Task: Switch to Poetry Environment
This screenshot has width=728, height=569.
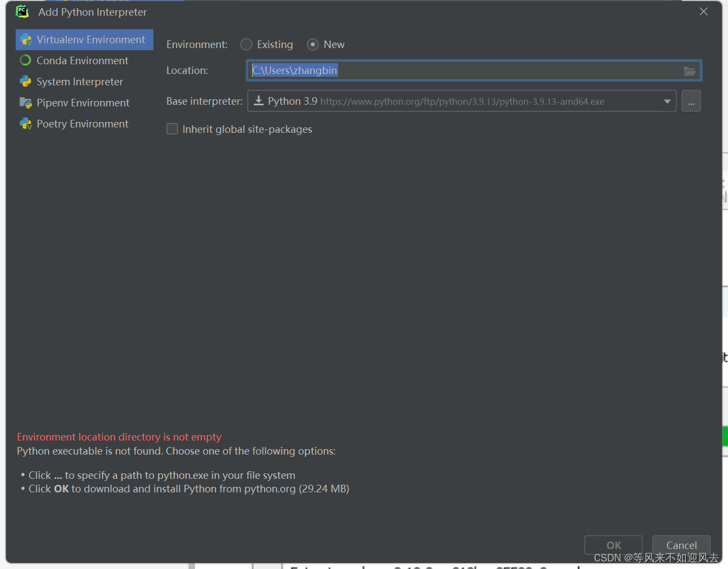Action: [84, 124]
